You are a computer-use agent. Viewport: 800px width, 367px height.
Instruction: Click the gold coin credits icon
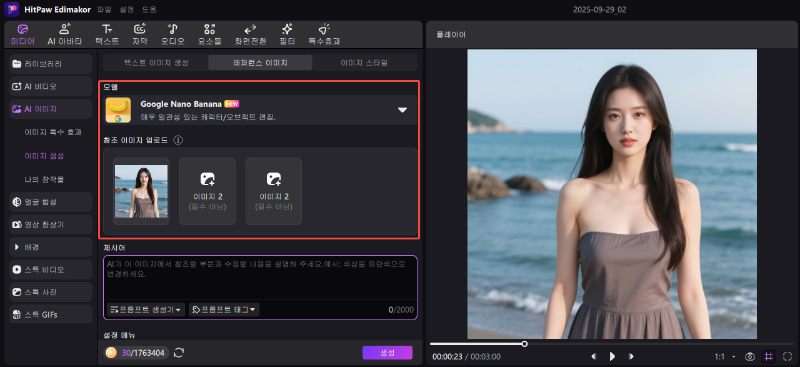coord(111,352)
